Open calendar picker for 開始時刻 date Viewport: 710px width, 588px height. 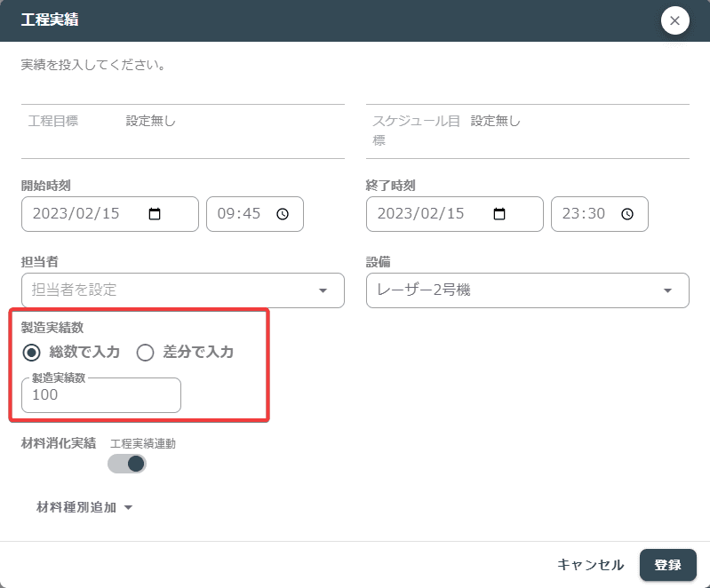click(x=155, y=214)
